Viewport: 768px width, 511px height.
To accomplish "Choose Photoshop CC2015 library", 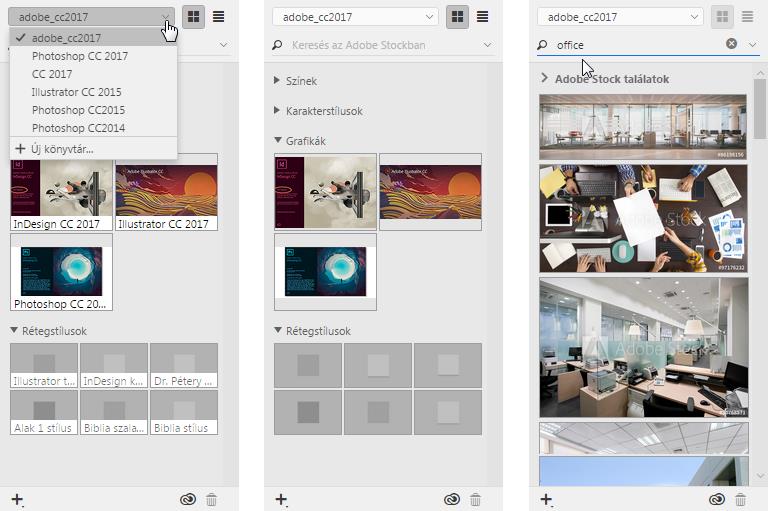I will click(x=93, y=110).
